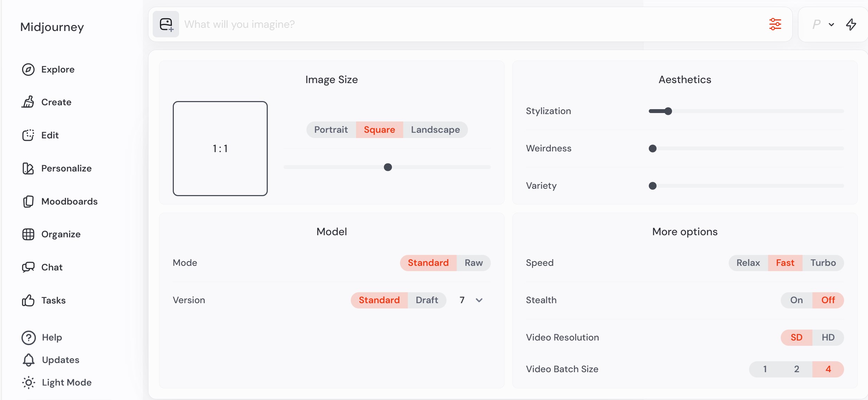Click the lightning bolt speed icon
868x400 pixels.
point(851,24)
